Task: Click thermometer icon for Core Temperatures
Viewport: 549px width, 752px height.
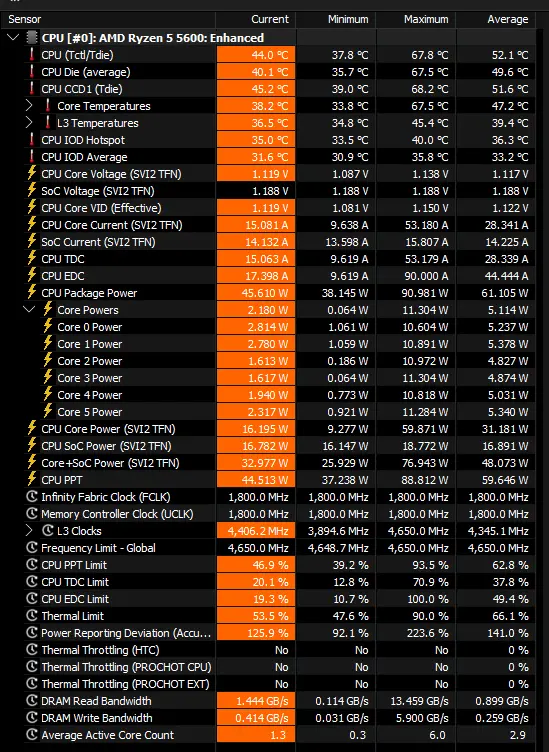Action: (47, 106)
